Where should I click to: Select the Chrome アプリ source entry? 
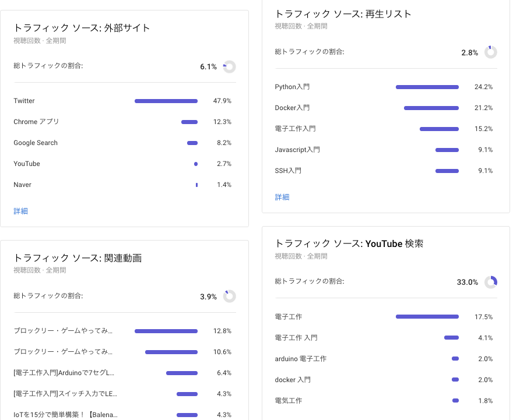pos(36,122)
